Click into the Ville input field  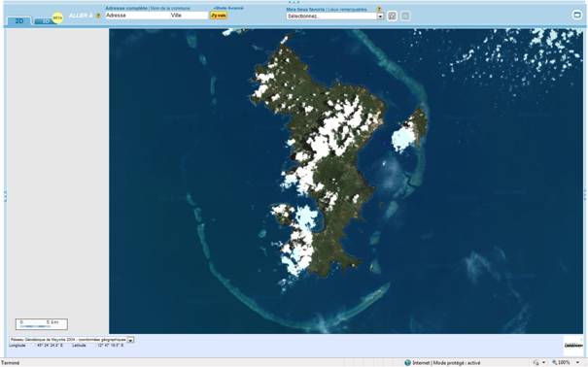189,16
